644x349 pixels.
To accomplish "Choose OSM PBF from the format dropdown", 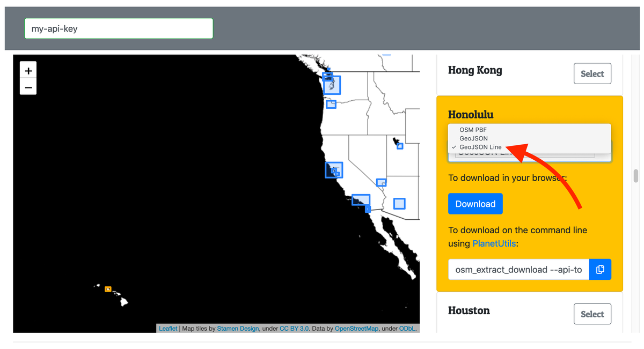I will 472,129.
